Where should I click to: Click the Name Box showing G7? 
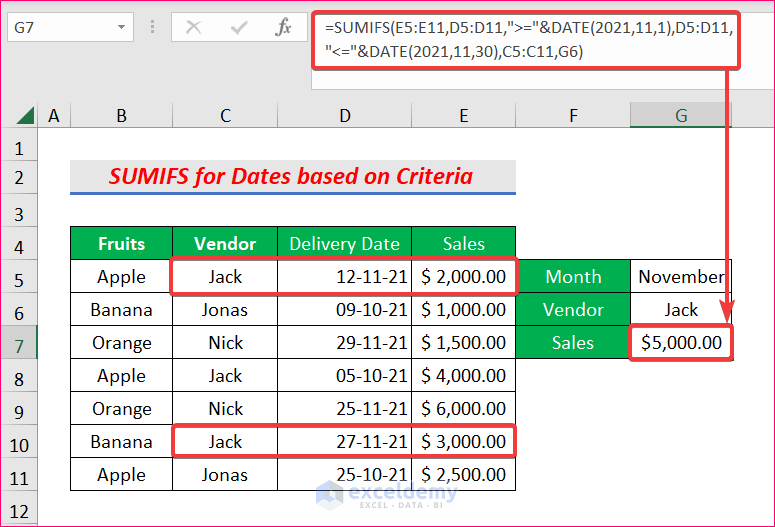tap(70, 27)
